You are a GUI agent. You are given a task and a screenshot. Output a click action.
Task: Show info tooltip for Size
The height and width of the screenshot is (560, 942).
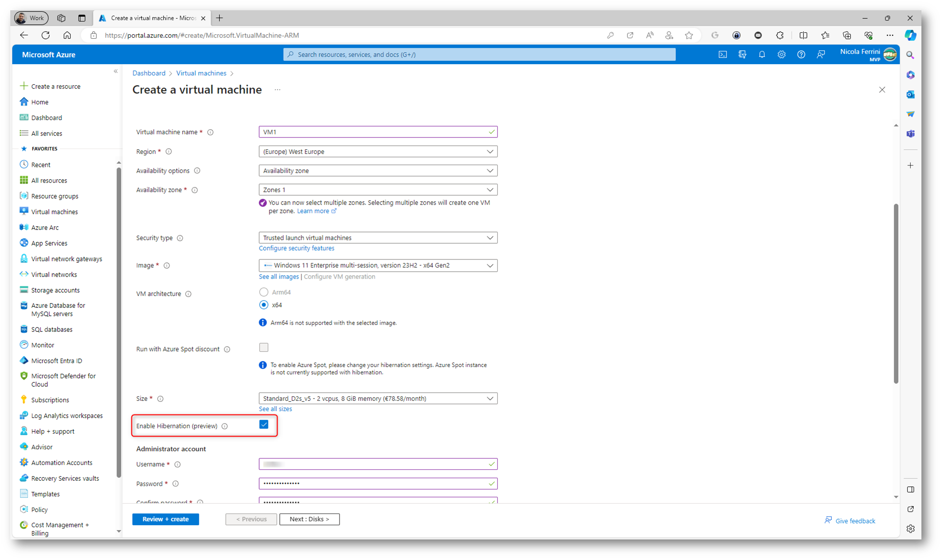(x=160, y=399)
